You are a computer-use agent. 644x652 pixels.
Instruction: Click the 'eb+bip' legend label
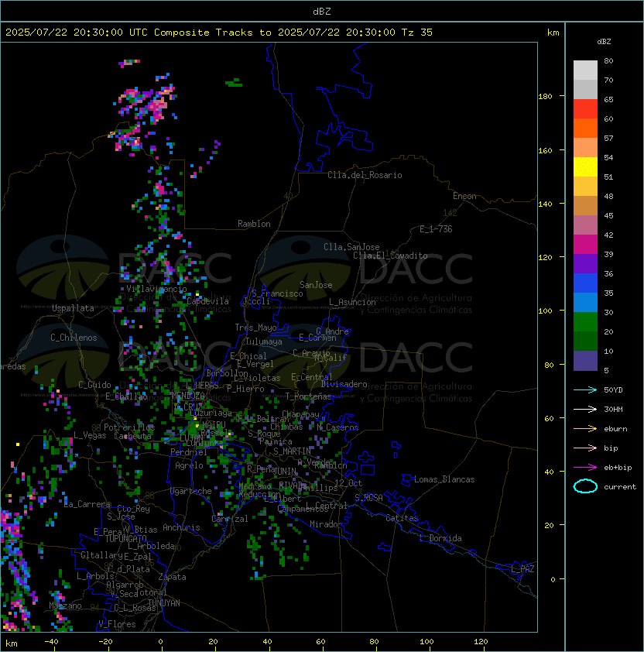pos(618,468)
